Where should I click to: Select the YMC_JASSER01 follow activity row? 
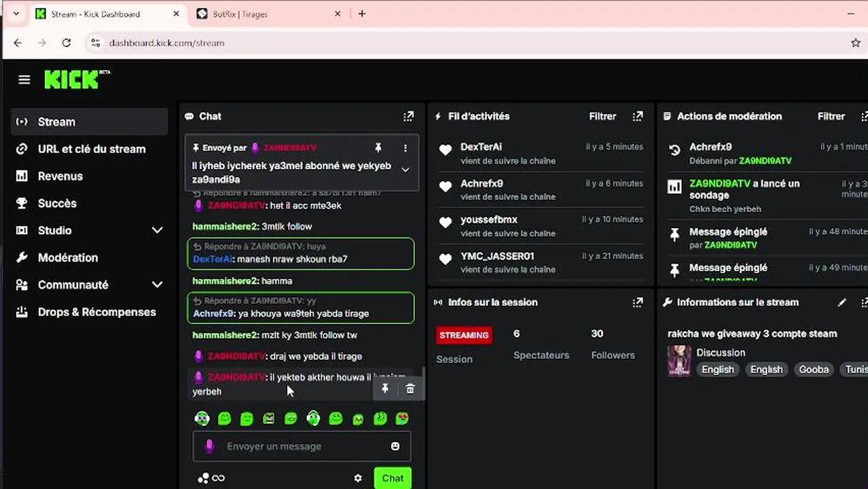coord(541,262)
